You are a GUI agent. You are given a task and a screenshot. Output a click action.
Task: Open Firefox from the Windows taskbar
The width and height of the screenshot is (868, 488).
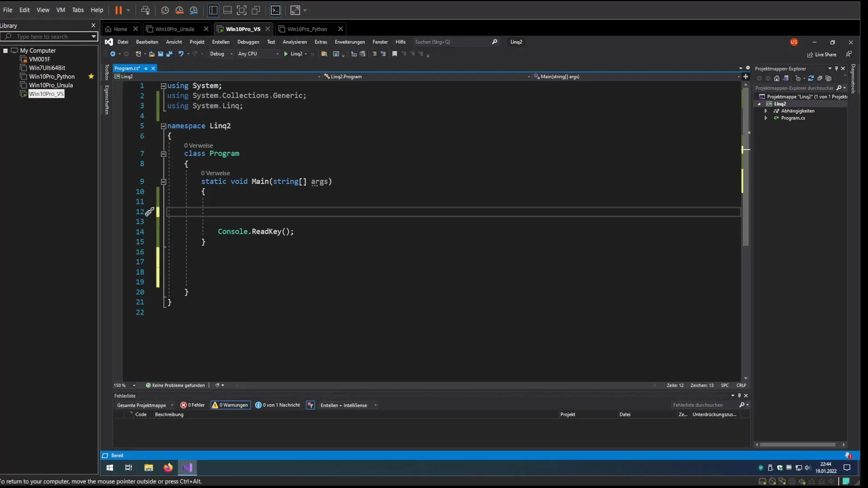pyautogui.click(x=168, y=468)
